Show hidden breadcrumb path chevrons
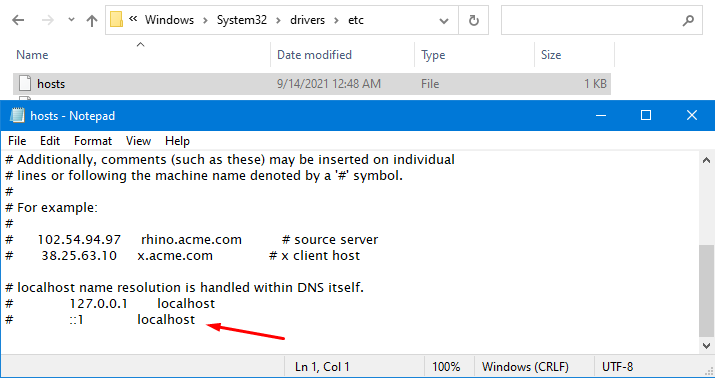Viewport: 715px width, 378px height. pyautogui.click(x=133, y=20)
